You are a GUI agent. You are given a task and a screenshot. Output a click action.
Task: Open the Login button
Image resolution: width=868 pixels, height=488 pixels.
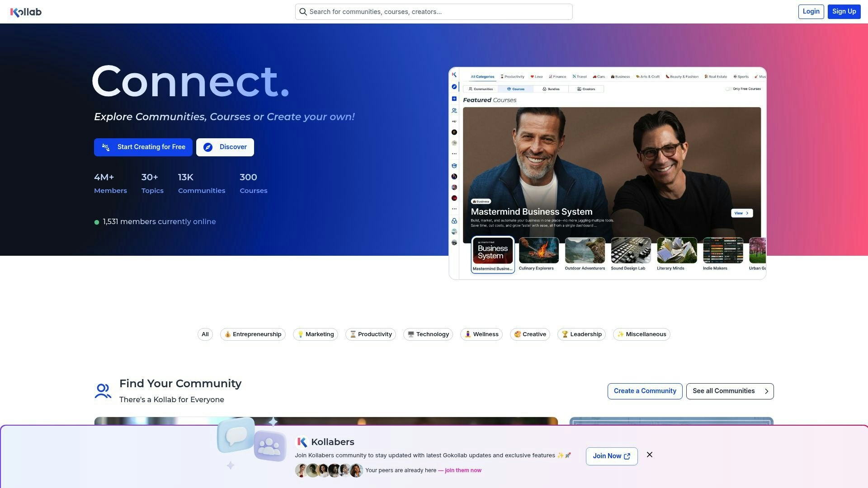811,12
